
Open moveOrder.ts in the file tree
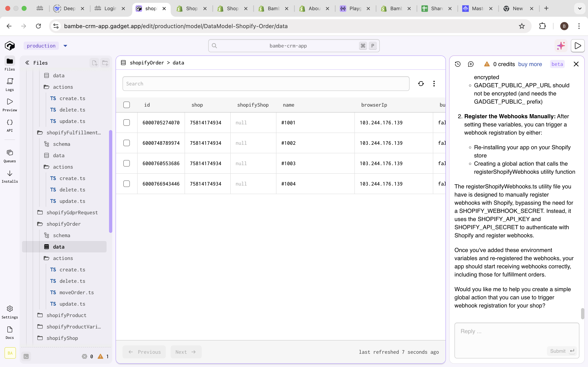coord(77,292)
